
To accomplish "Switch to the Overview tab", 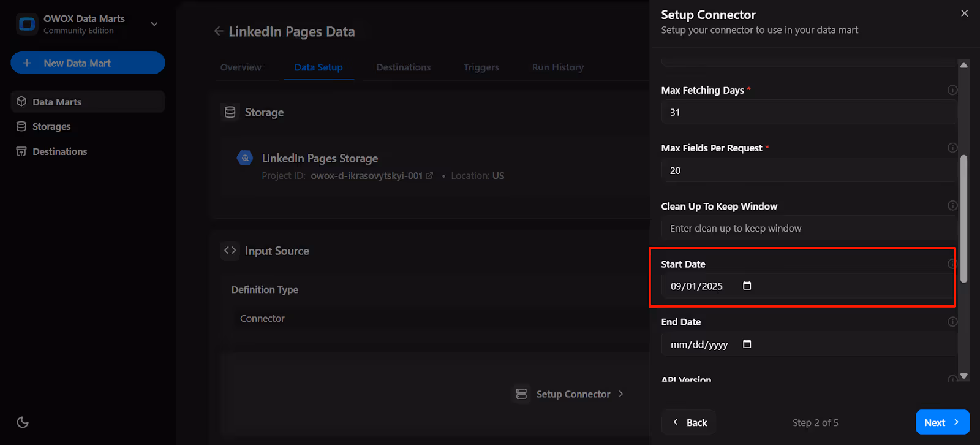I will [241, 67].
